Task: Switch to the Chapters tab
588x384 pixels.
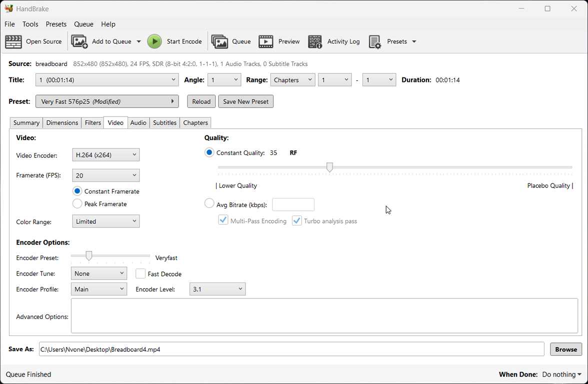Action: [x=195, y=122]
